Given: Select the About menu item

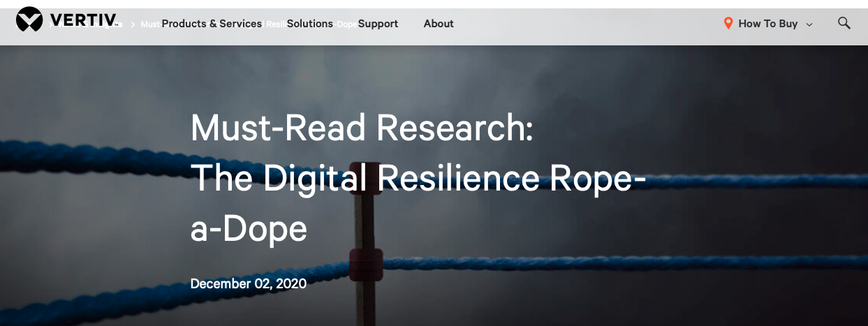Looking at the screenshot, I should coord(439,24).
